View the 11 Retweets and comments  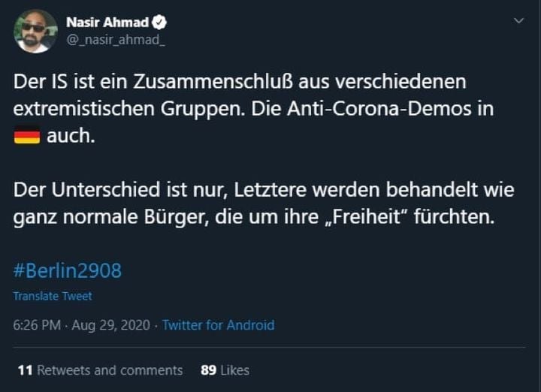pos(100,370)
